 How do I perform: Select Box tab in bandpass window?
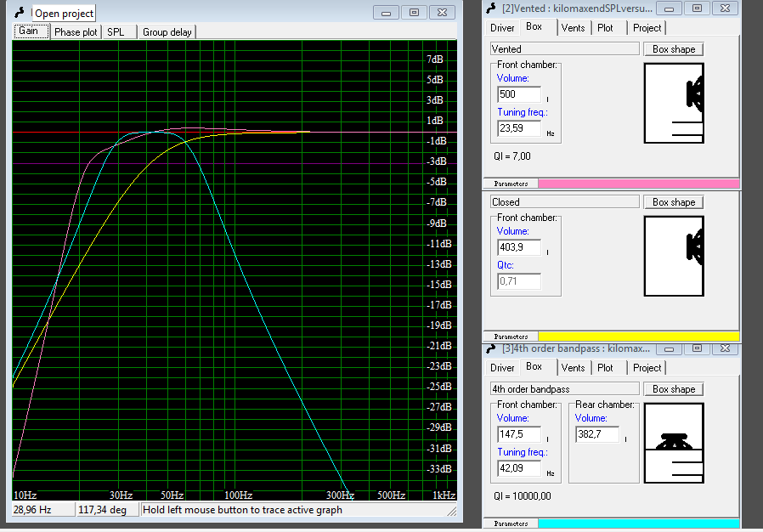coord(534,366)
